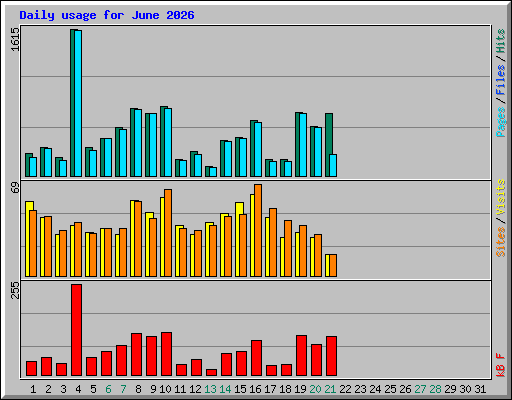
Task: Select green weekend day 28 label
Action: pos(435,389)
